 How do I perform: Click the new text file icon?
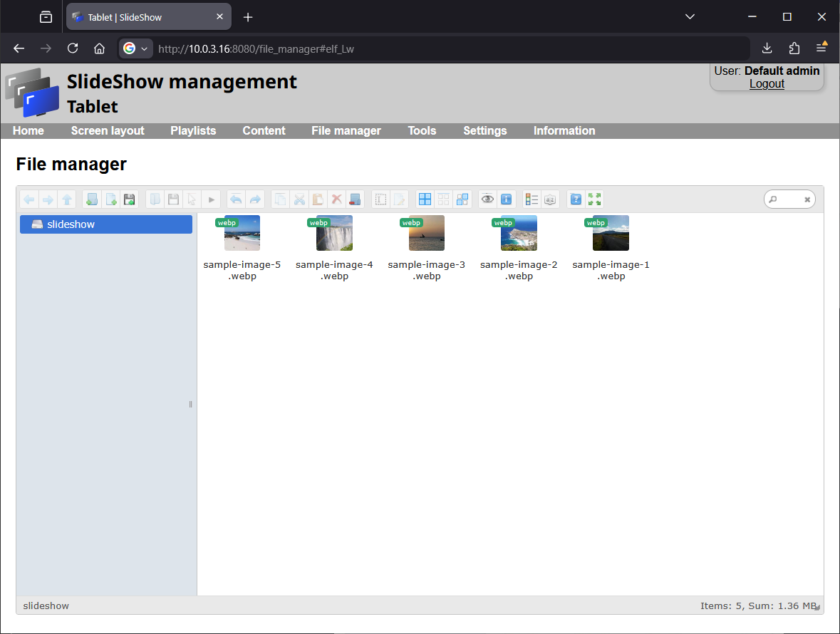110,199
